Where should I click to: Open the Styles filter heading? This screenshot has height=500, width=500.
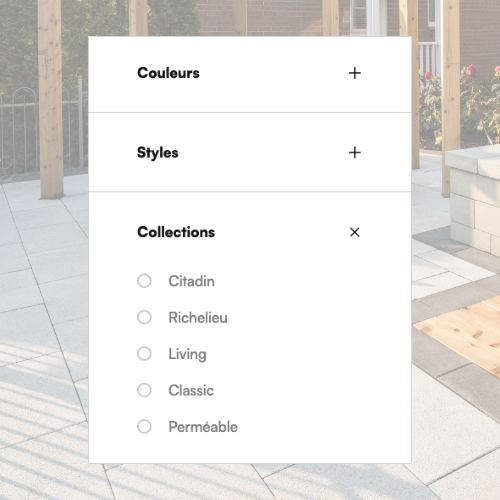158,153
